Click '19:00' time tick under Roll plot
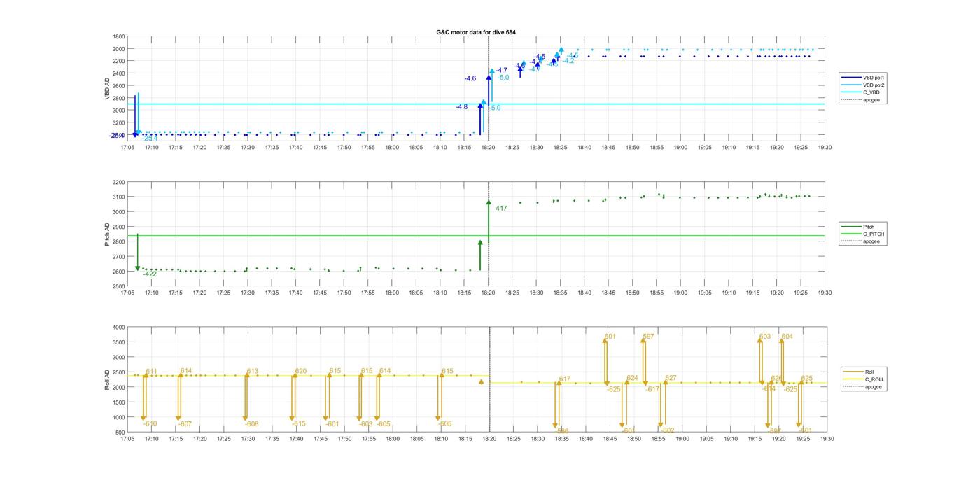Viewport: 980px width, 485px height. 681,439
